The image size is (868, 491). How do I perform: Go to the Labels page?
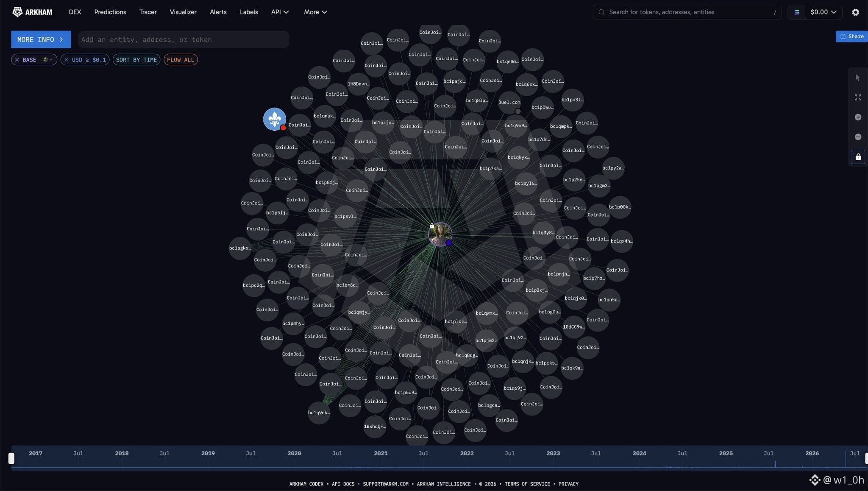point(249,12)
